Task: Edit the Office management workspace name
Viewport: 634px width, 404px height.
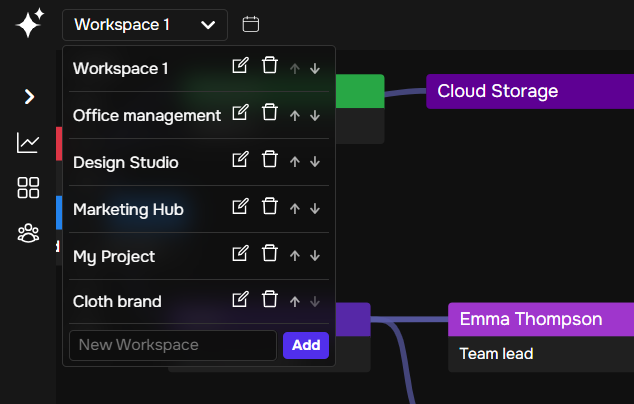Action: pyautogui.click(x=240, y=113)
